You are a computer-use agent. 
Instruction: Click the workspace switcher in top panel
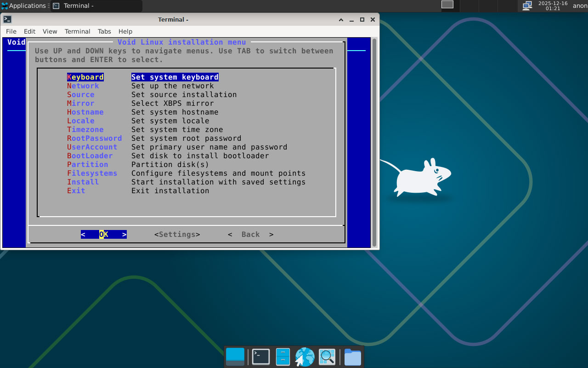point(447,5)
